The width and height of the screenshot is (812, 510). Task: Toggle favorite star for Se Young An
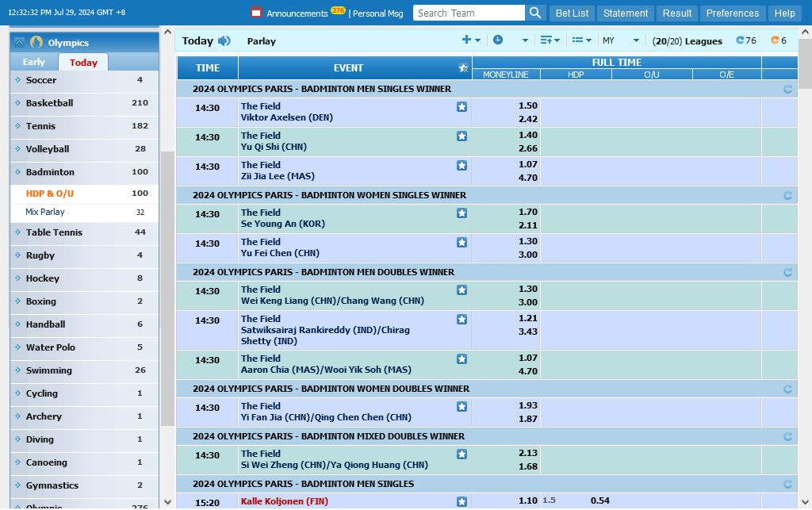coord(462,213)
